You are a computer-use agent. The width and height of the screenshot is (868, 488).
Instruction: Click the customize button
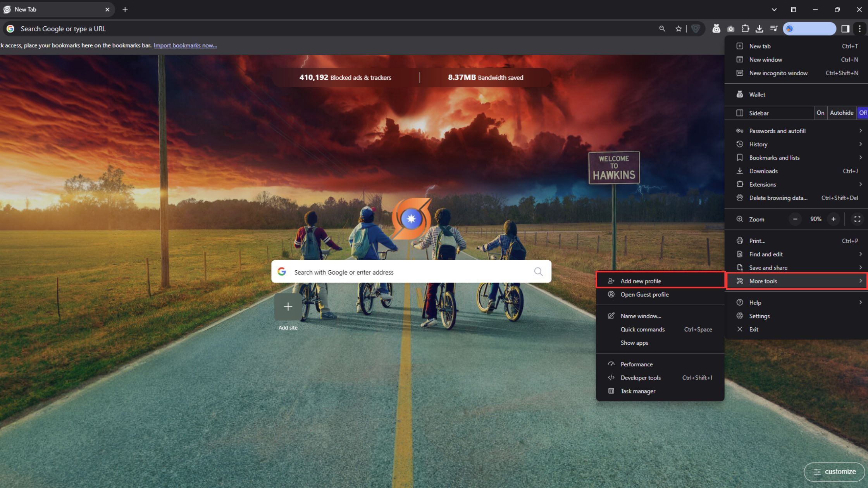(834, 472)
